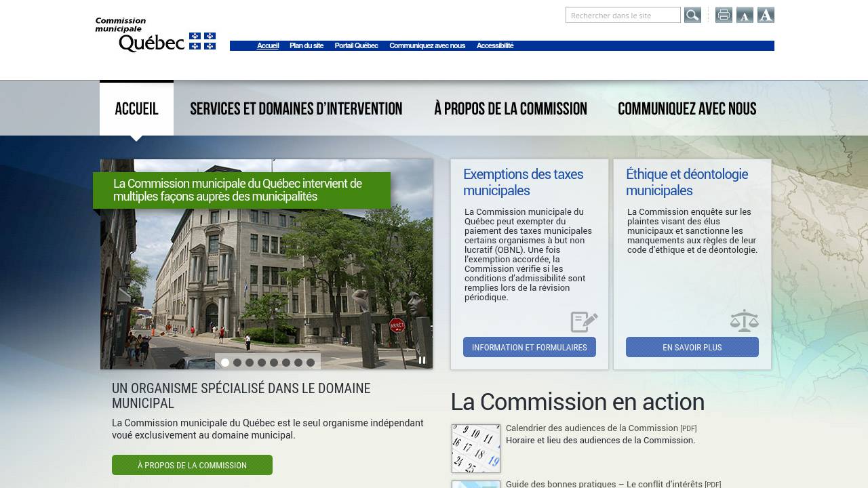The image size is (868, 488).
Task: Click Exemptions des taxes municipales heading
Action: point(523,182)
